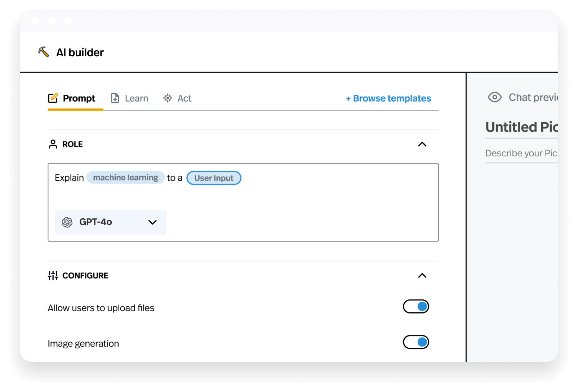Click the Learn tab document icon

pos(115,98)
